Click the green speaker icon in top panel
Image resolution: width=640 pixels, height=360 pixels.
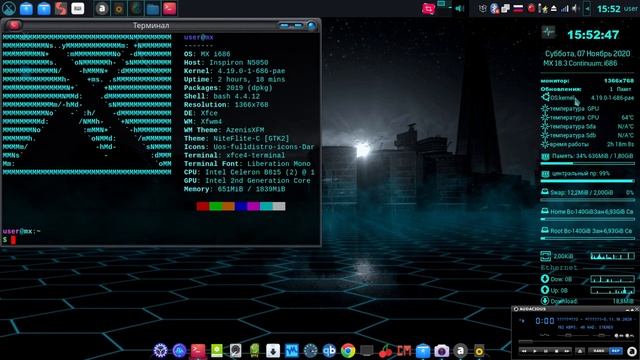tap(459, 9)
